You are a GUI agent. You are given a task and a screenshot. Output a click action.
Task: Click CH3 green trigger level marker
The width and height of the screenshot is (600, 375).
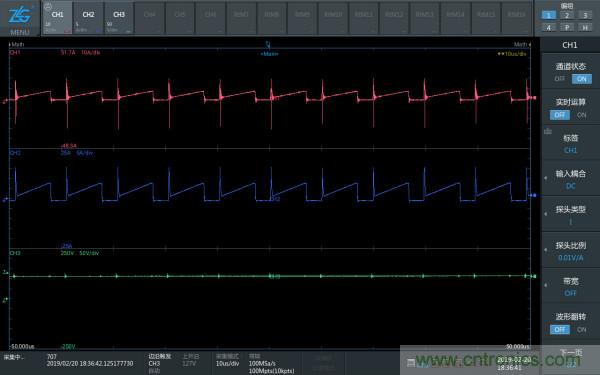tap(5, 272)
